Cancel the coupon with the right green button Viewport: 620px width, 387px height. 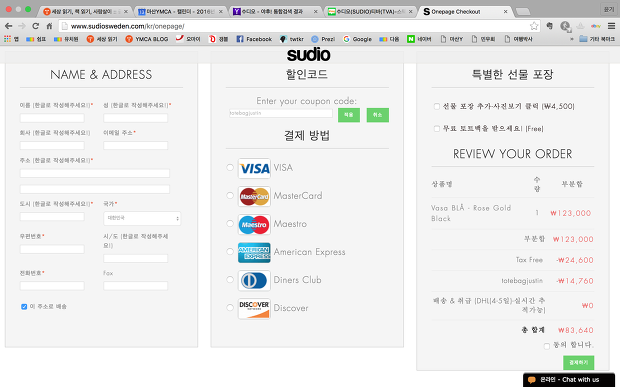point(378,115)
